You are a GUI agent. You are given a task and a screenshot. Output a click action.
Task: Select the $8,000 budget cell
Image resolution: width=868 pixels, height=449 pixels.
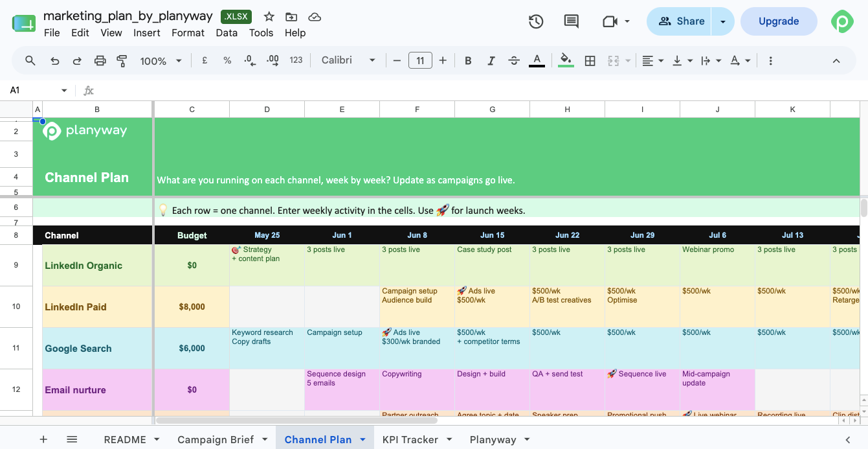(192, 307)
